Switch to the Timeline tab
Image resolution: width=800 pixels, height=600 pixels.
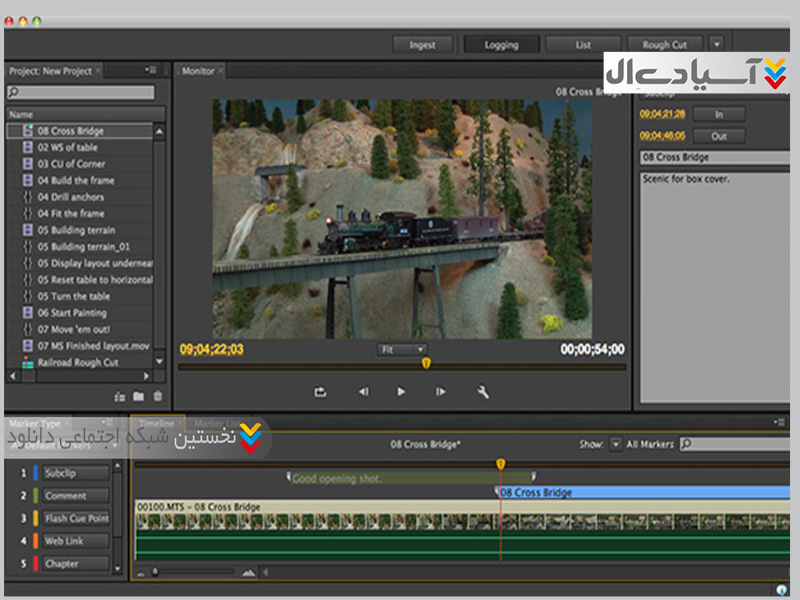pos(156,424)
